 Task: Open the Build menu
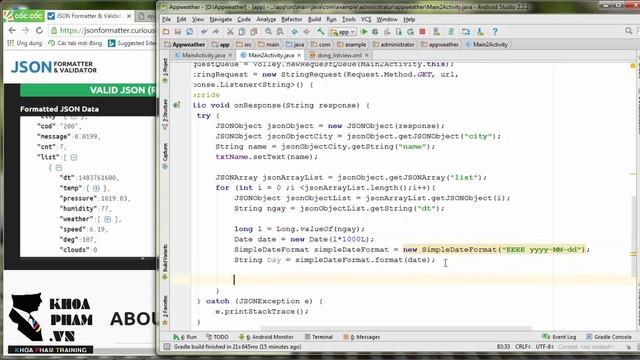pos(314,19)
